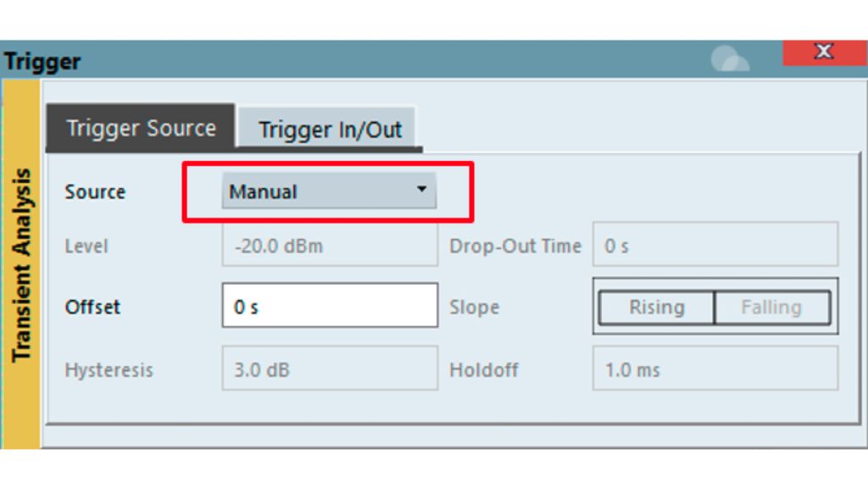Image resolution: width=868 pixels, height=488 pixels.
Task: Click the Source label text
Action: [x=93, y=191]
